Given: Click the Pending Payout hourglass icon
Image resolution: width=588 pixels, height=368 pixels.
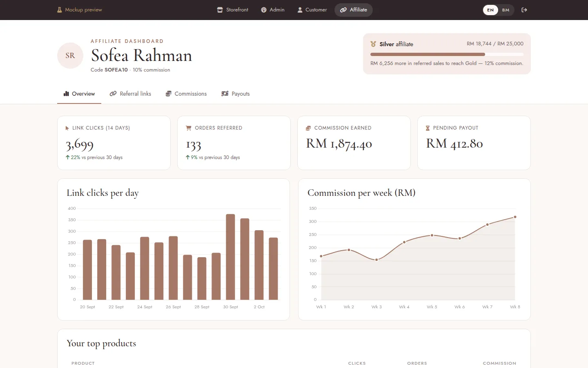Looking at the screenshot, I should pyautogui.click(x=428, y=128).
